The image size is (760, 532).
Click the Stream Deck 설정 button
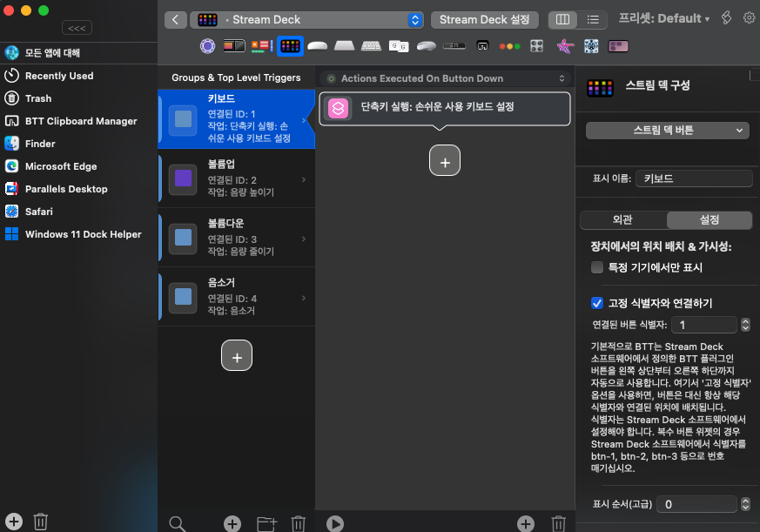point(485,19)
